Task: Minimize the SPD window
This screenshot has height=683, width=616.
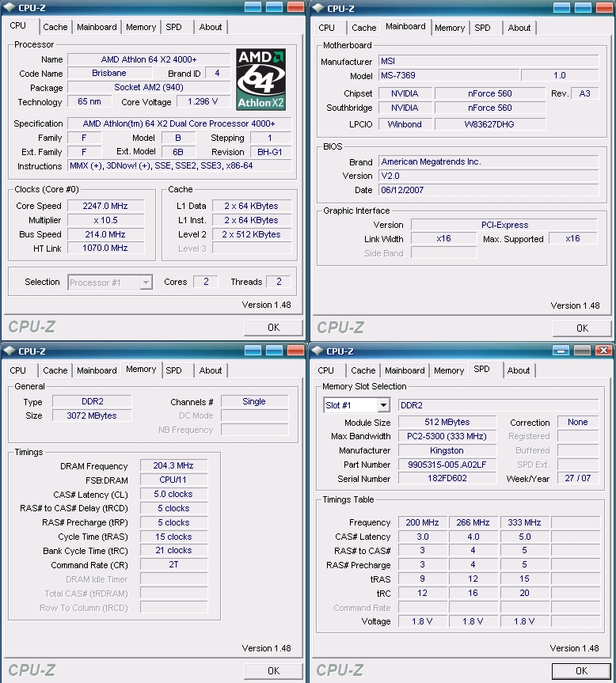Action: click(x=561, y=351)
